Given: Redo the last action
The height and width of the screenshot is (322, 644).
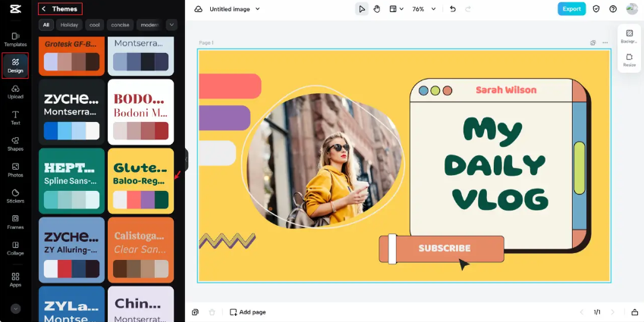Looking at the screenshot, I should click(x=467, y=9).
